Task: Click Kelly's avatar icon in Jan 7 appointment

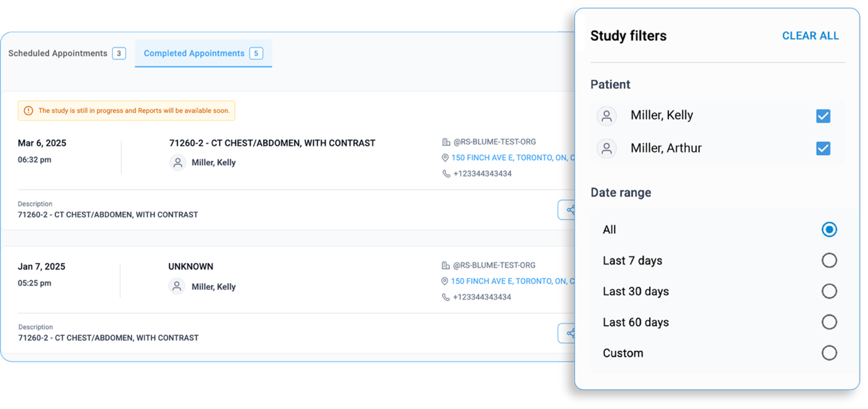Action: (x=178, y=287)
